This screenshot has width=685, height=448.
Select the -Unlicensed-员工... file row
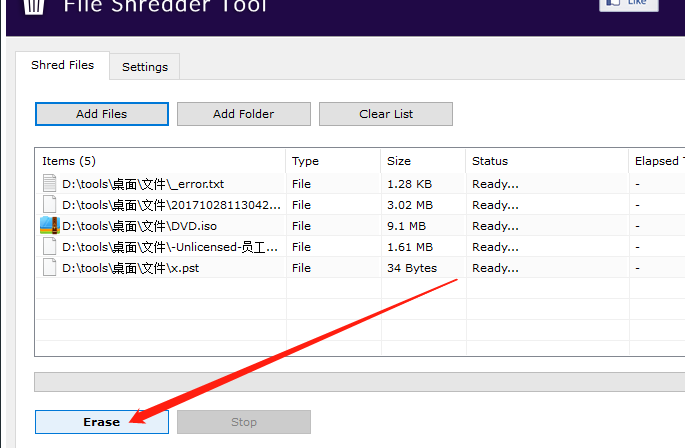click(x=360, y=247)
